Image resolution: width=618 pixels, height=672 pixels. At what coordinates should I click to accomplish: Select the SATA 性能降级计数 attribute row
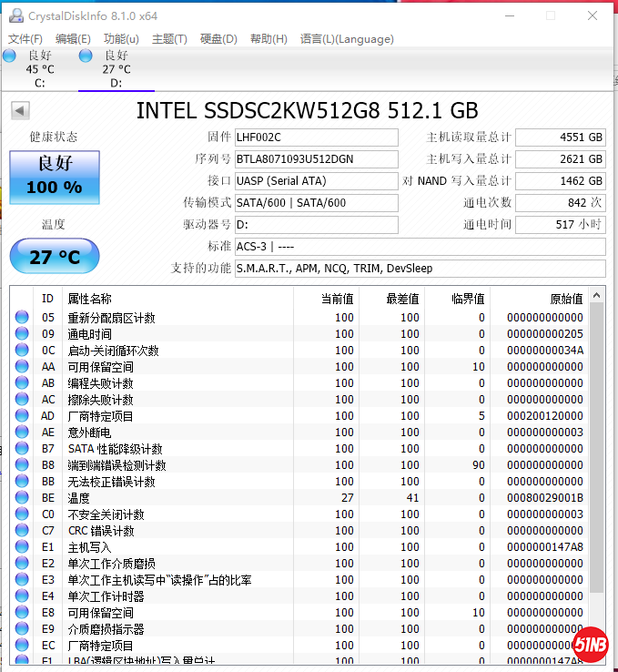299,448
